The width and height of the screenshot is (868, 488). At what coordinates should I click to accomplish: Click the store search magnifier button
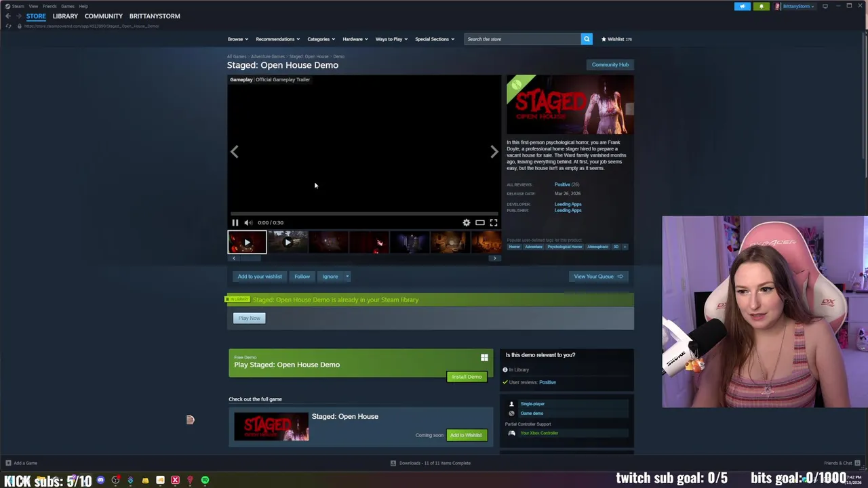coord(587,39)
